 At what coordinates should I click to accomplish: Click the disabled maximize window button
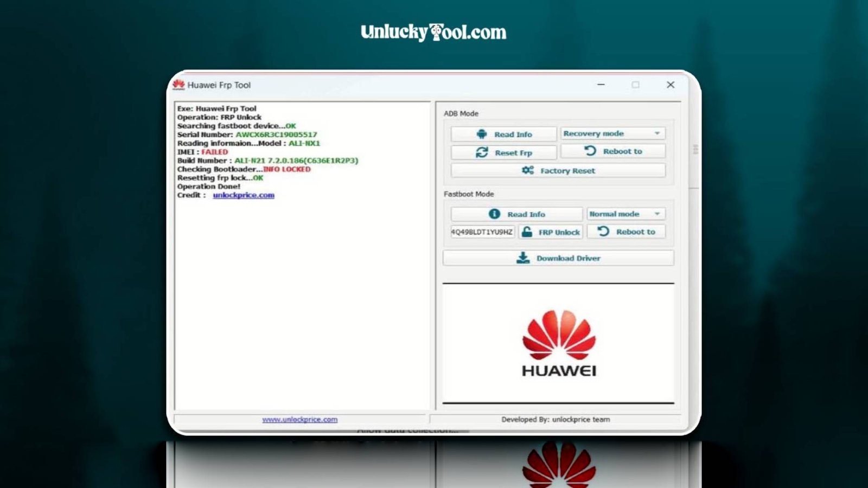pos(635,85)
